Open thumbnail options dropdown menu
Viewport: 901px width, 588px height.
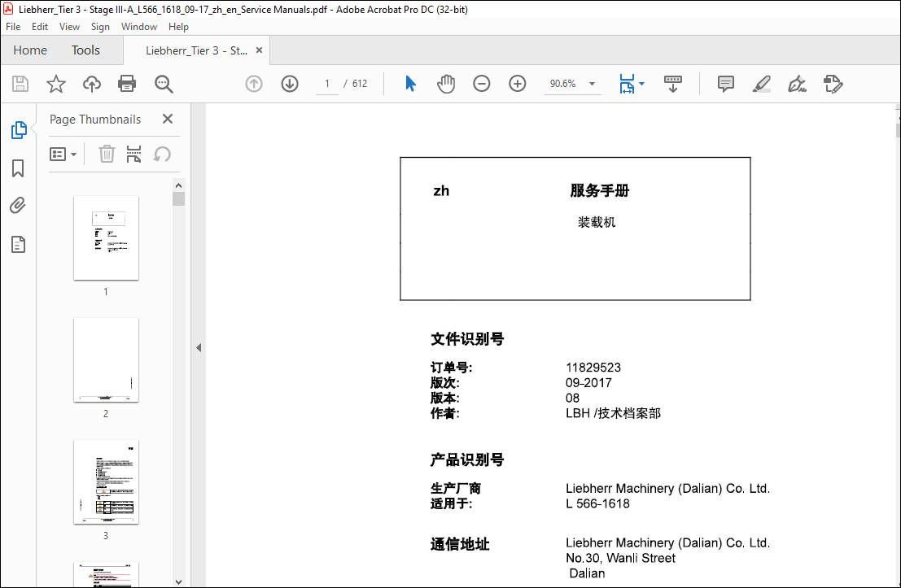tap(63, 154)
